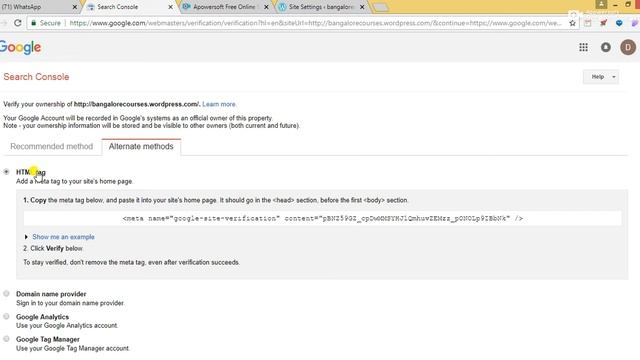This screenshot has height=360, width=640.
Task: Open Google account notifications bell
Action: pyautogui.click(x=606, y=47)
